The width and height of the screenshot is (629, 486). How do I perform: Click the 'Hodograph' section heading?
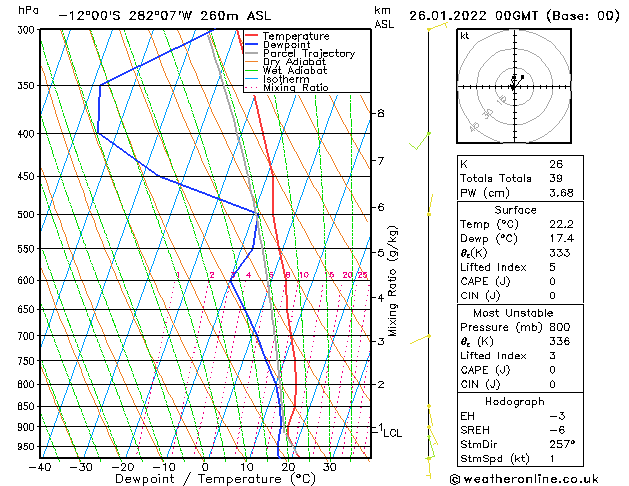click(515, 402)
